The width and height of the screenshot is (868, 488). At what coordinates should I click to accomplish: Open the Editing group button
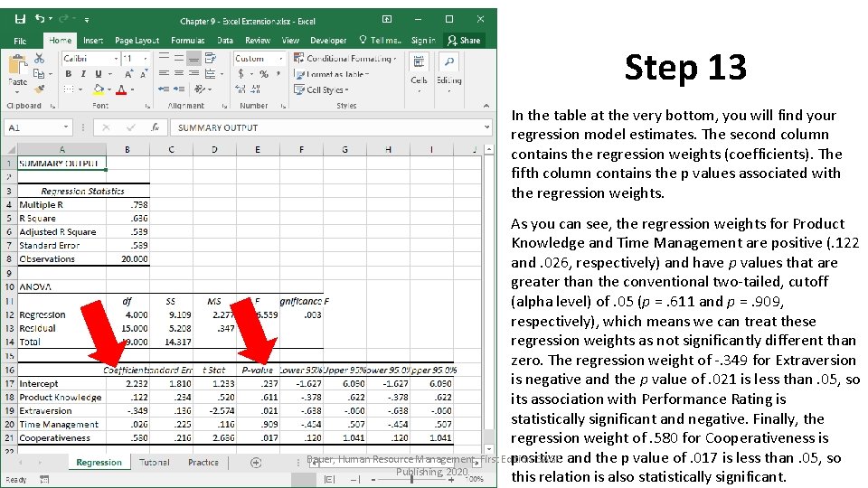[x=449, y=73]
